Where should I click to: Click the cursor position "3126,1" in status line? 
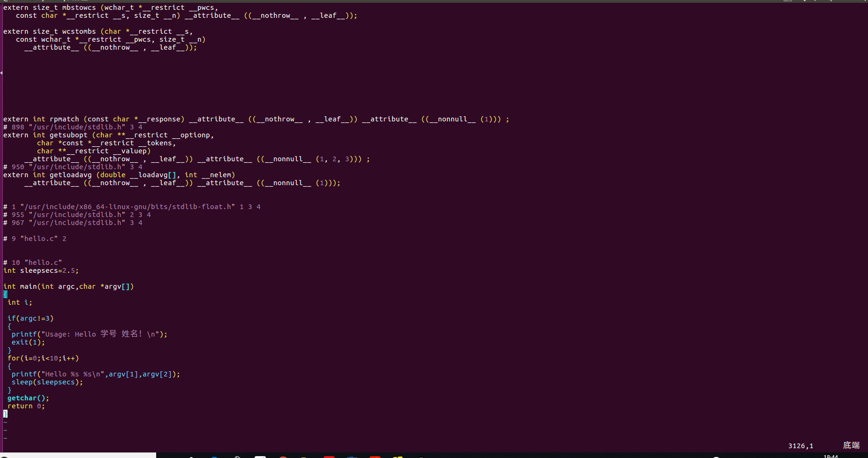pyautogui.click(x=800, y=446)
